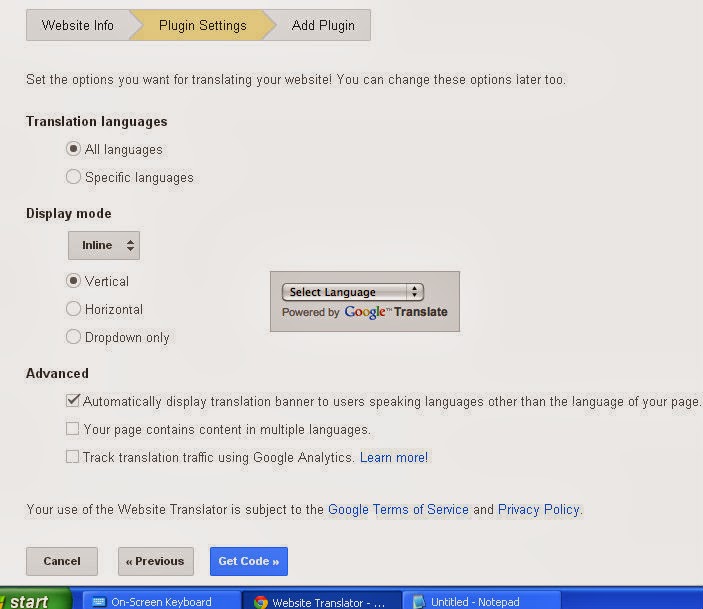The image size is (703, 609).
Task: Choose the Horizontal layout radio button
Action: coord(73,309)
